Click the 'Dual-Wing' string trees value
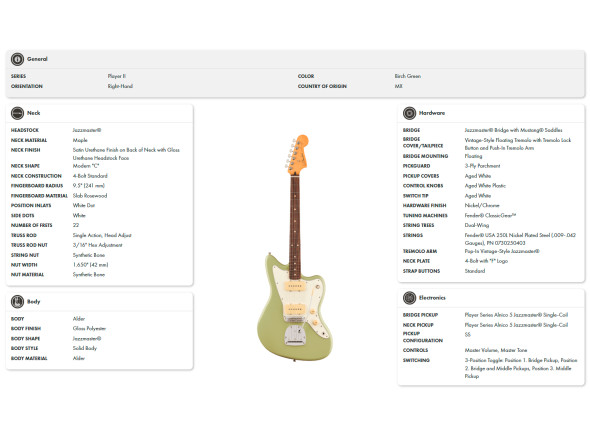The image size is (590, 434). coord(477,225)
